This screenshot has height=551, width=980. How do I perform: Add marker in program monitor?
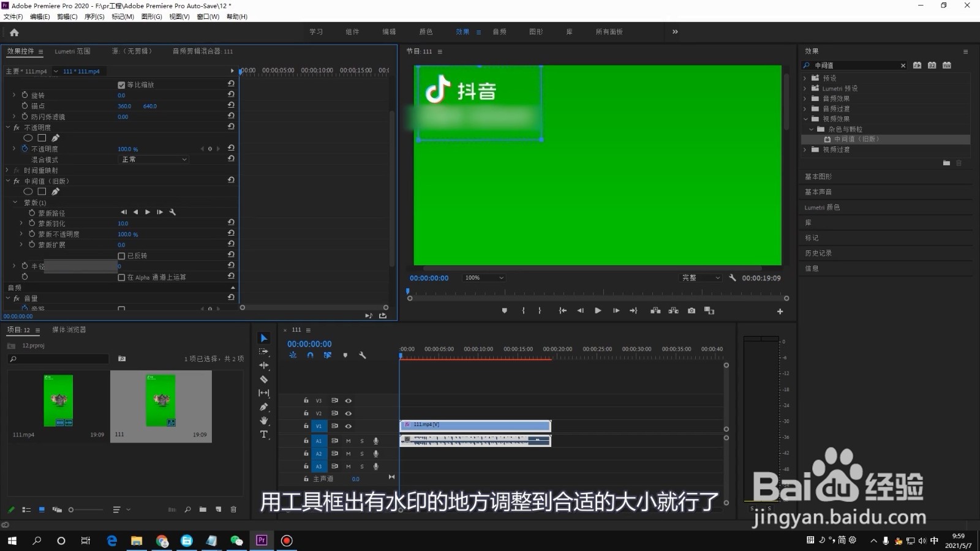[x=505, y=311]
